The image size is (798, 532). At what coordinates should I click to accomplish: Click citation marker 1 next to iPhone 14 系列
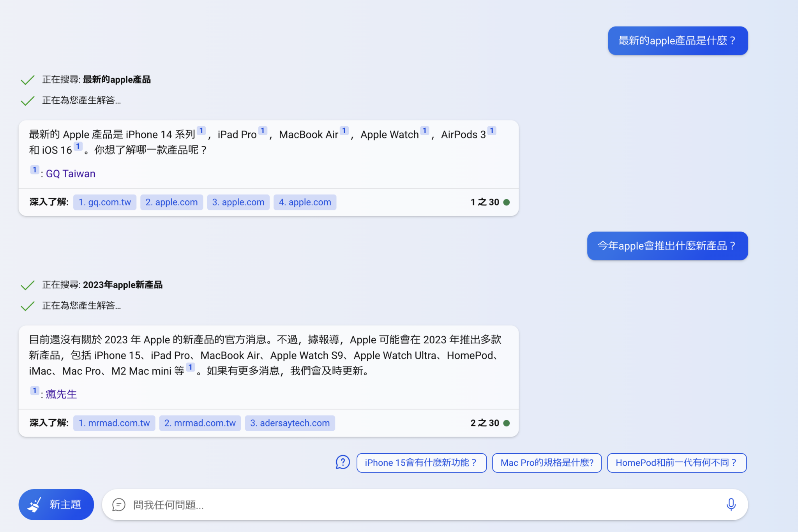201,131
